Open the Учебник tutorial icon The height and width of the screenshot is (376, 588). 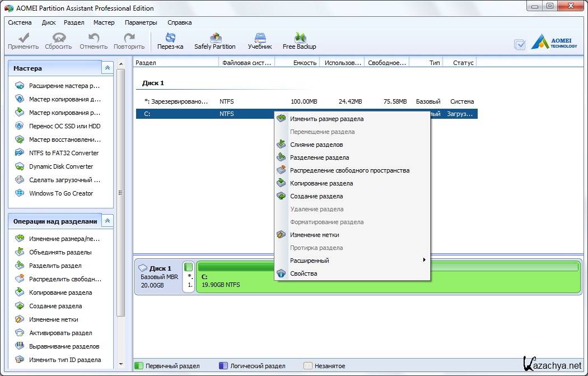[x=260, y=40]
